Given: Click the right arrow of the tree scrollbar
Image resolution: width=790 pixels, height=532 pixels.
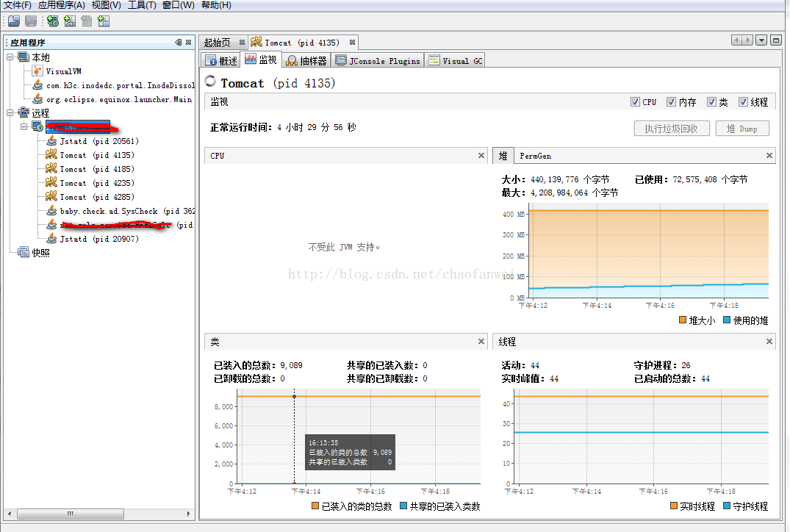Looking at the screenshot, I should 188,514.
